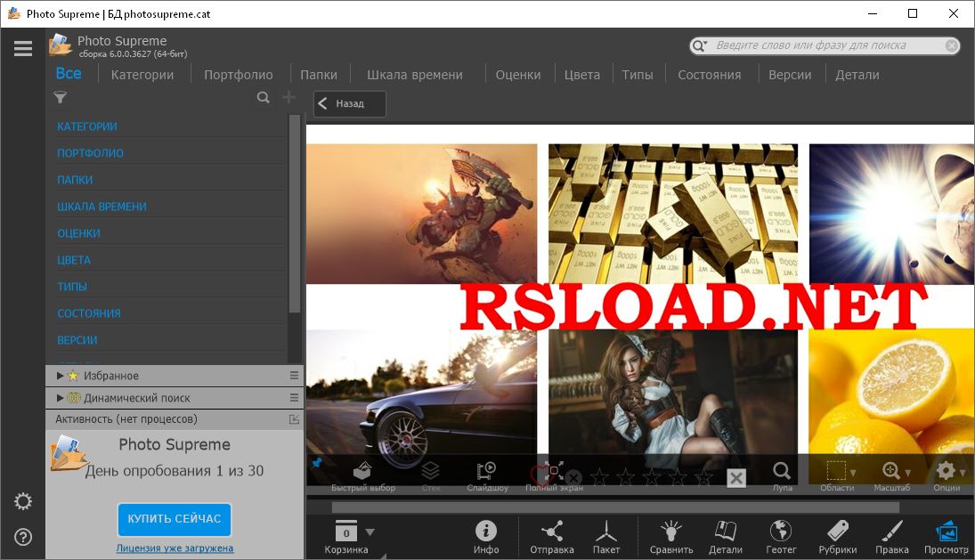Click the КУПИТЬ СЕЙЧАС button
The width and height of the screenshot is (975, 560).
[175, 519]
